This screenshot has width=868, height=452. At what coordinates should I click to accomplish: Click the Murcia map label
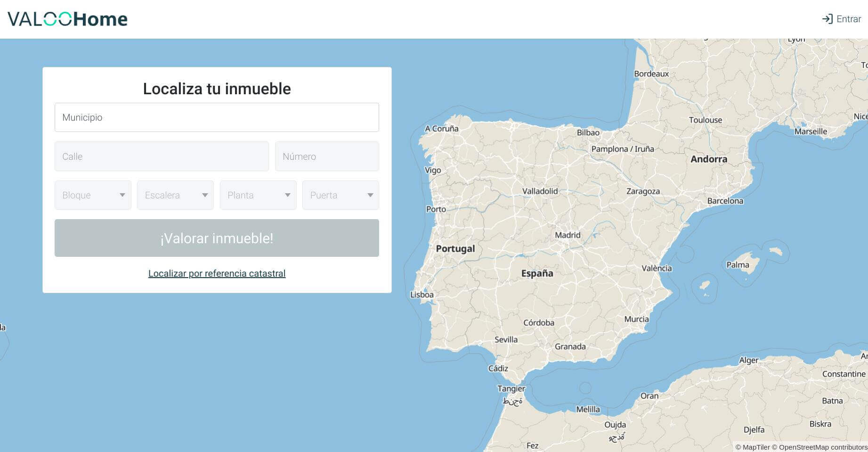coord(636,319)
